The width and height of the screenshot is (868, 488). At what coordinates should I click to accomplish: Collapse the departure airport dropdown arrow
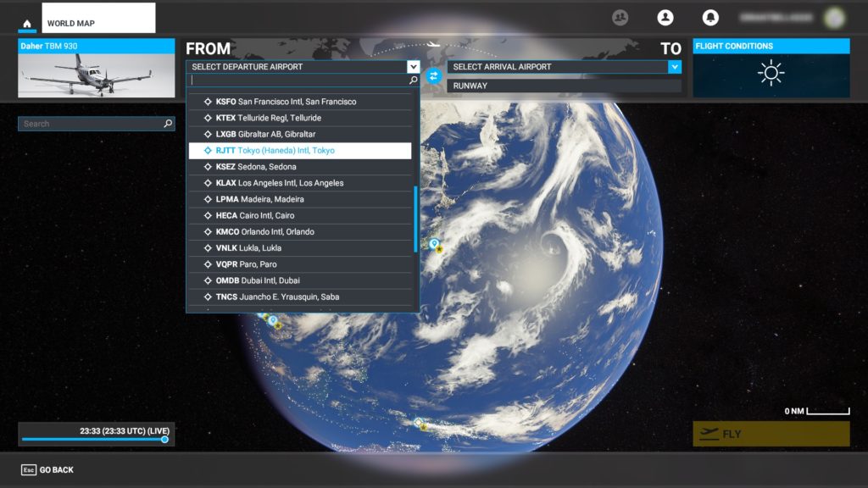[x=413, y=66]
